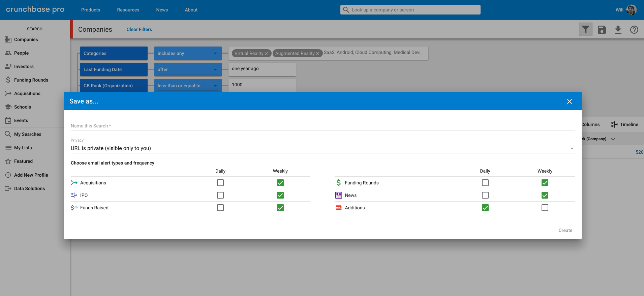
Task: Click the categories suggestion input field
Action: [374, 53]
